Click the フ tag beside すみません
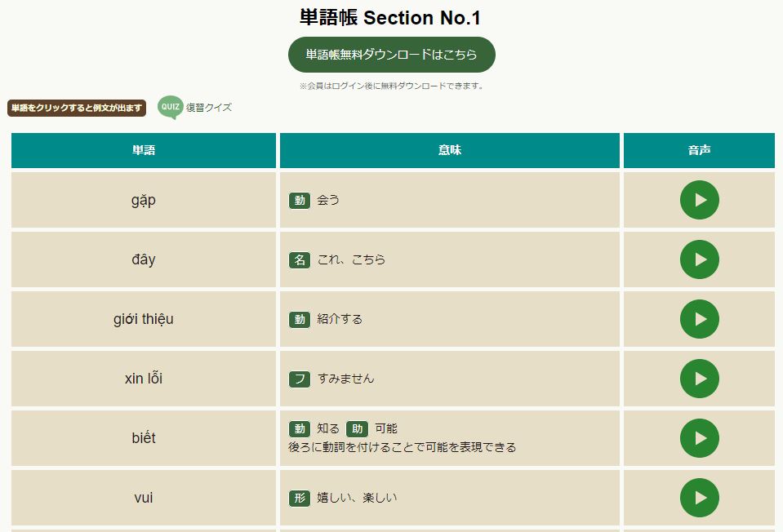This screenshot has height=532, width=783. 299,379
